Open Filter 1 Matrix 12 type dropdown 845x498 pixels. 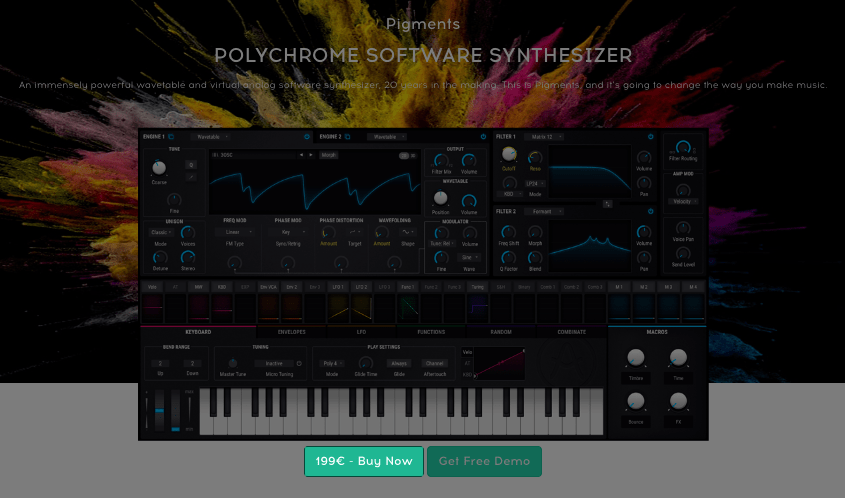tap(545, 137)
